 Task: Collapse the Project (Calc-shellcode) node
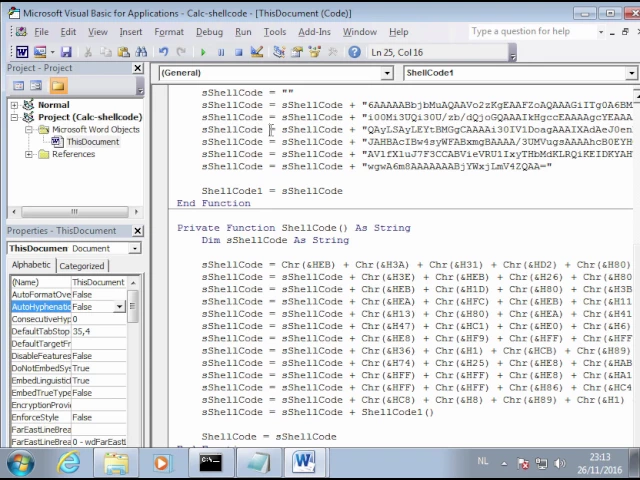(x=15, y=118)
